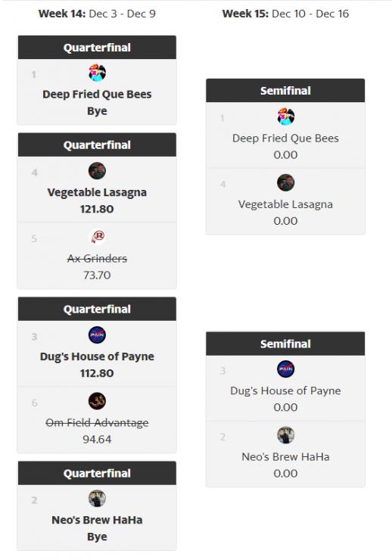Open struck-through Ax Grinders team link

click(97, 258)
